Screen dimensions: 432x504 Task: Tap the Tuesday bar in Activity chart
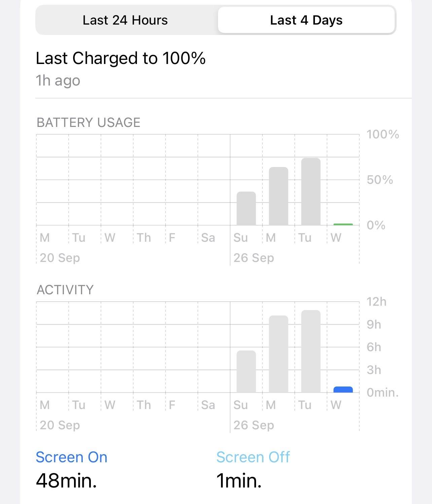(311, 351)
